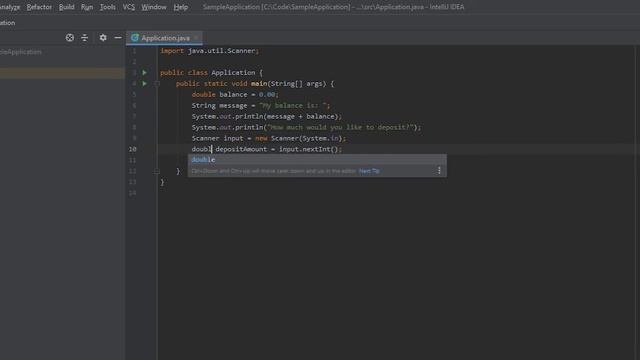Image resolution: width=640 pixels, height=360 pixels.
Task: Open the Window menu
Action: [x=153, y=7]
